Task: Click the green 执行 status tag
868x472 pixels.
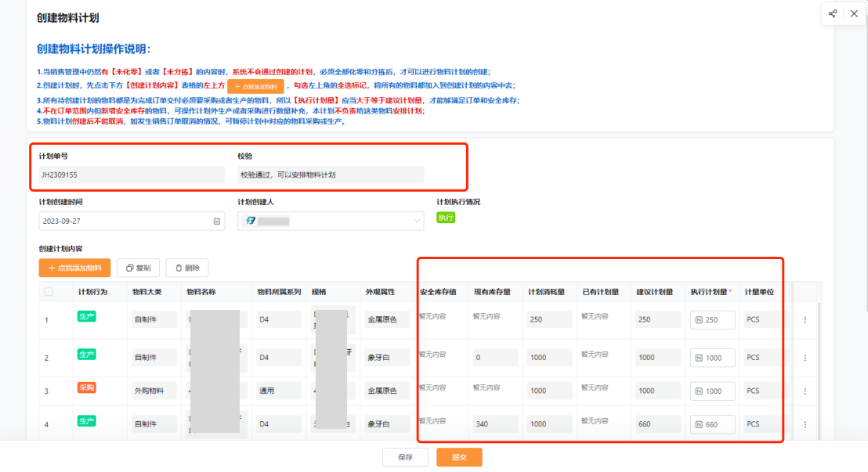Action: (445, 218)
